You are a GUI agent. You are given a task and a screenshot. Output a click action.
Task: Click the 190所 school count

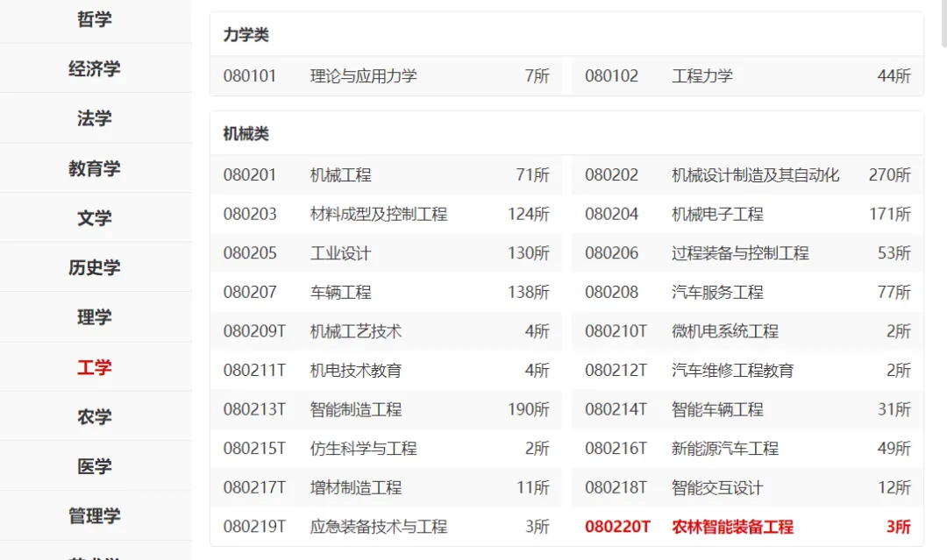pos(529,410)
